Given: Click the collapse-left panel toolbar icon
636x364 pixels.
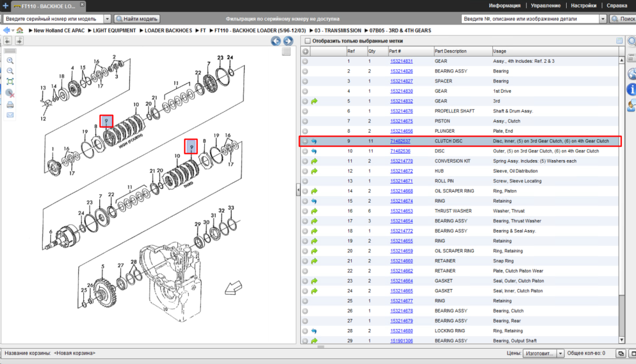Looking at the screenshot, I should (x=8, y=41).
